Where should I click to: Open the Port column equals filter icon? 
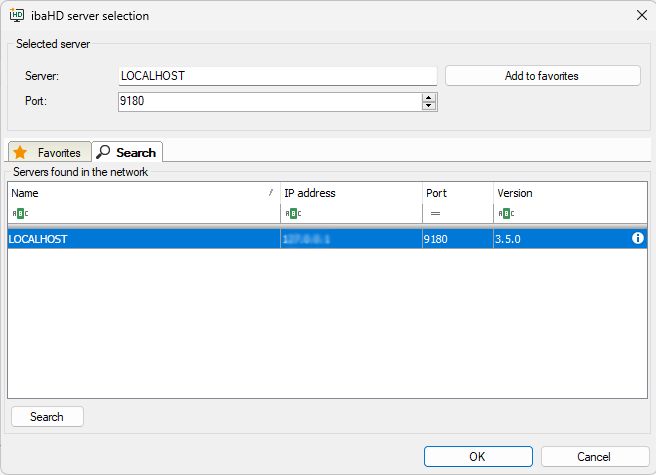tap(435, 213)
